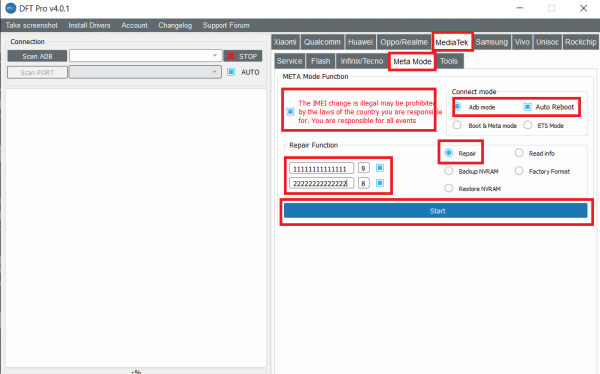Open the Tools sub-tab
600x374 pixels.
point(449,61)
